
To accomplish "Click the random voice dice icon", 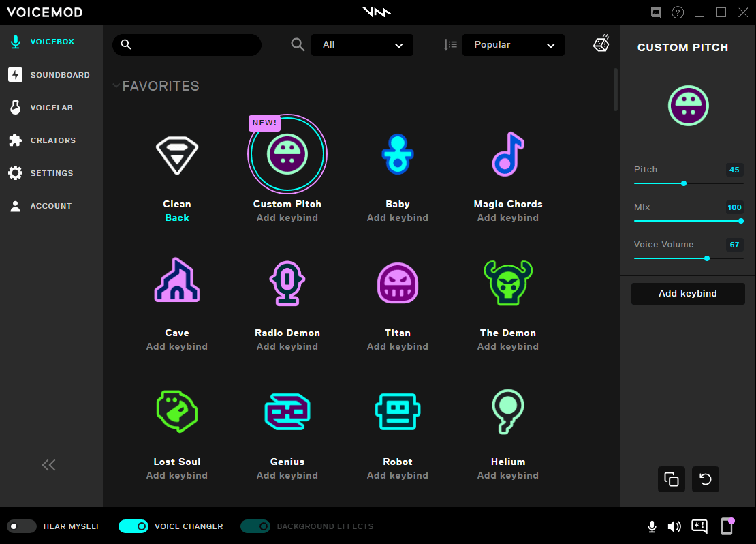I will coord(601,44).
